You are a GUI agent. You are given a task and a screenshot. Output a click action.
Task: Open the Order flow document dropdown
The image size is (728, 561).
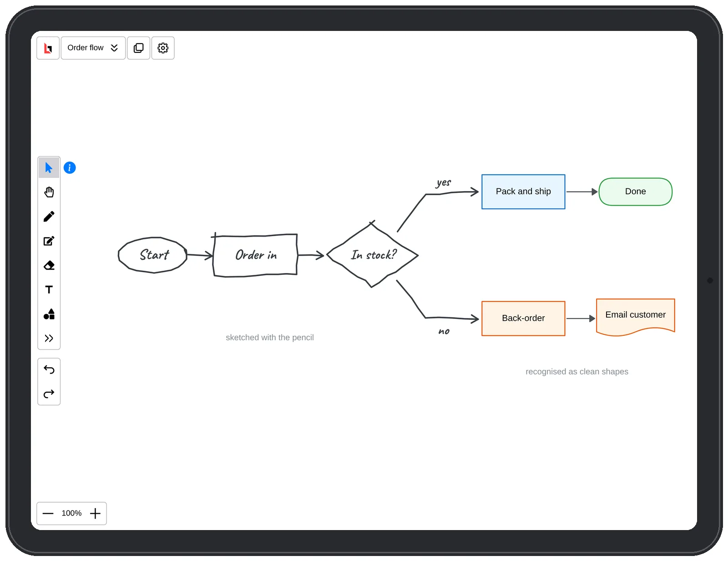[x=93, y=48]
